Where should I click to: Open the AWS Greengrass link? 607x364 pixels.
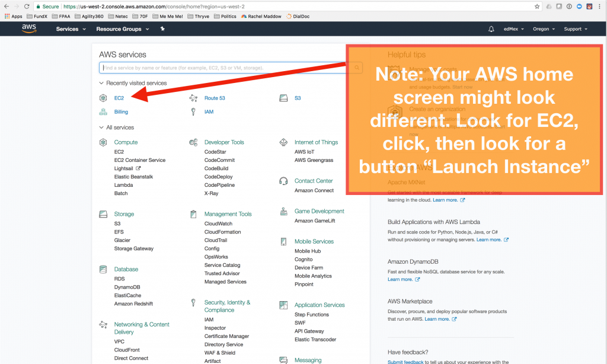314,160
